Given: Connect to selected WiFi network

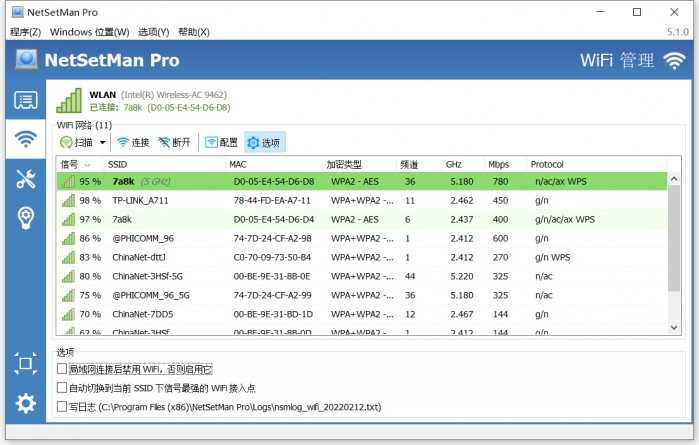Looking at the screenshot, I should click(133, 142).
